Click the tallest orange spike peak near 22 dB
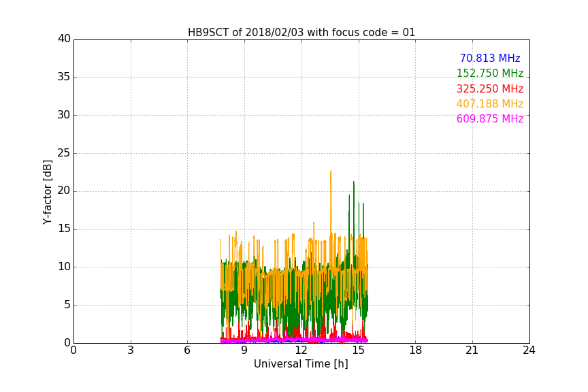Screen dimensions: 588x392 click(331, 171)
